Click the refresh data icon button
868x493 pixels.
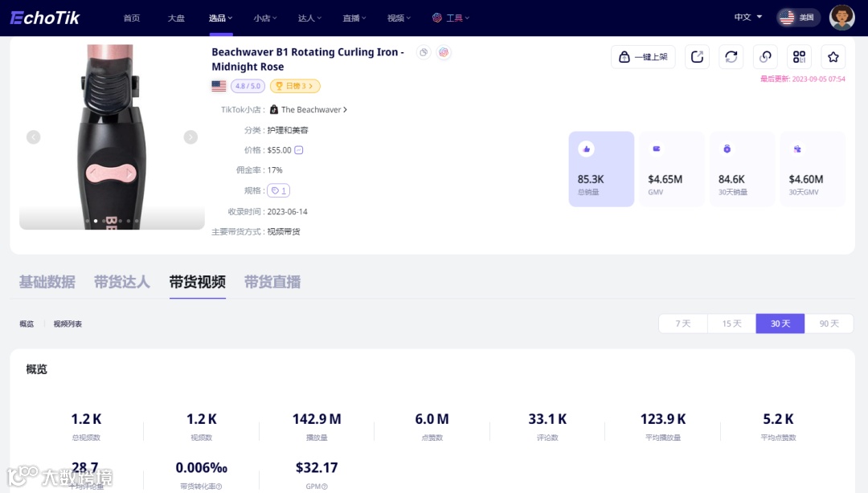pos(731,56)
